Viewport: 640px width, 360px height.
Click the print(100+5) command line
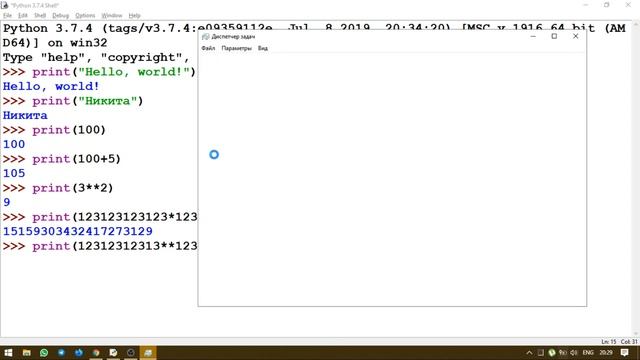pyautogui.click(x=62, y=159)
